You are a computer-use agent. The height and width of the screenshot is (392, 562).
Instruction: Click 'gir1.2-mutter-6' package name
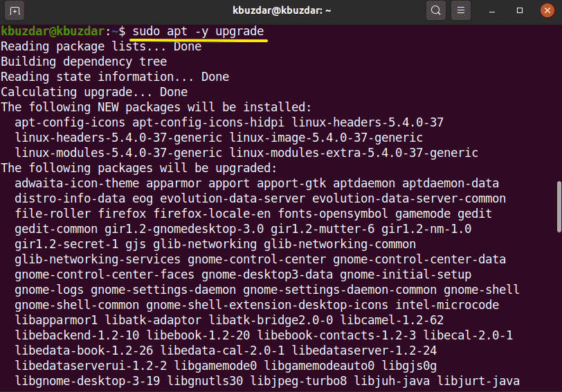323,229
